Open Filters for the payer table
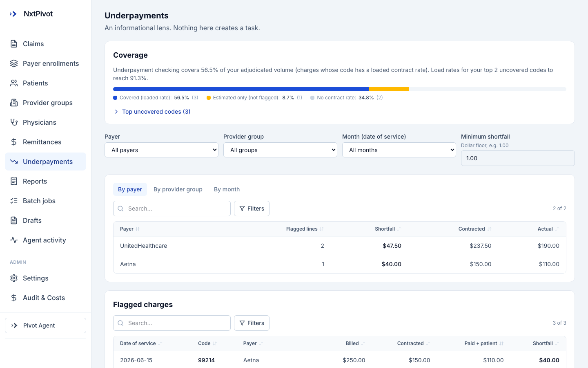 point(252,209)
